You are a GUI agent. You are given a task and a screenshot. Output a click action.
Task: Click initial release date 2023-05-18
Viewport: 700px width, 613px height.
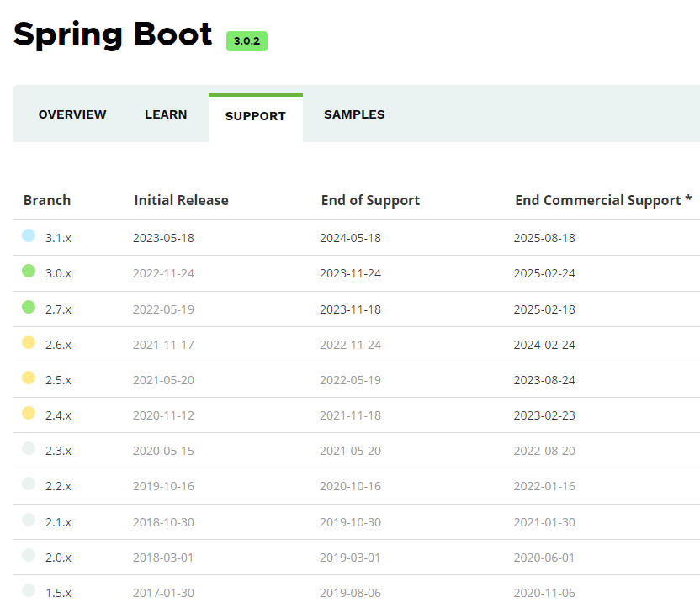pos(163,238)
